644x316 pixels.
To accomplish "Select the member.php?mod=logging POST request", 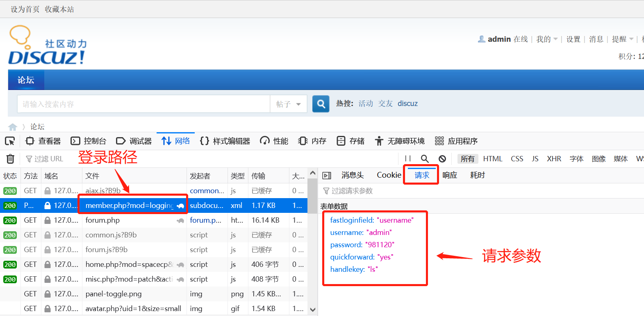I will point(154,205).
